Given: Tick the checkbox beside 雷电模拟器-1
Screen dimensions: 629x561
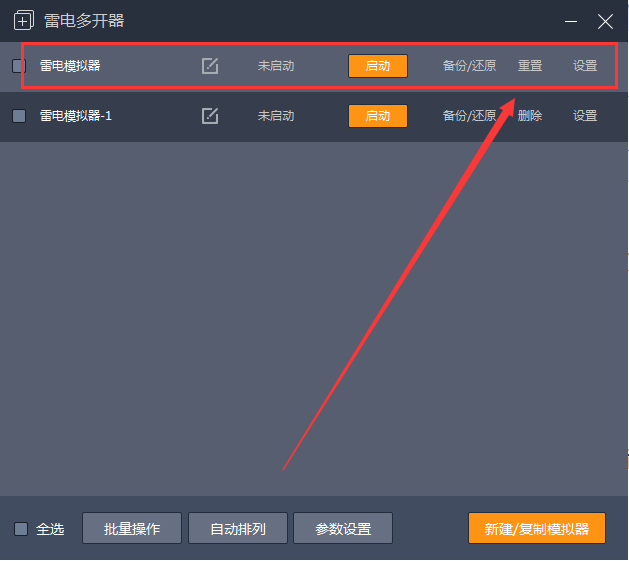Looking at the screenshot, I should (18, 116).
